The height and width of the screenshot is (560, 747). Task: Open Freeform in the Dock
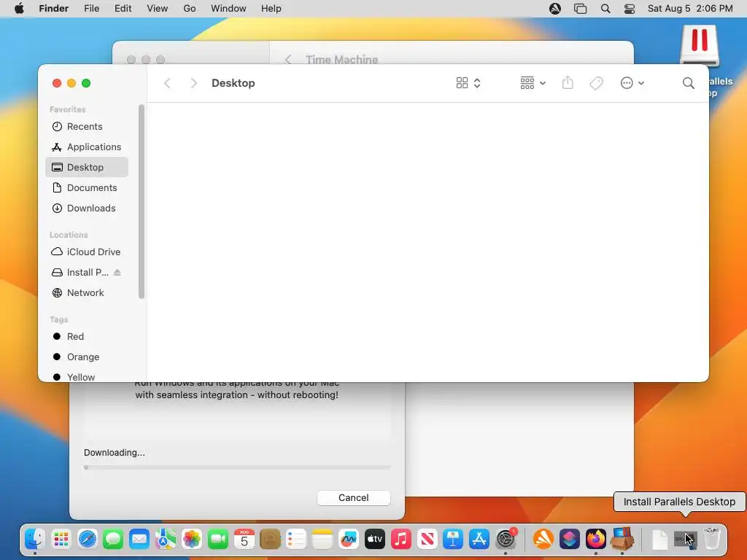[x=348, y=539]
